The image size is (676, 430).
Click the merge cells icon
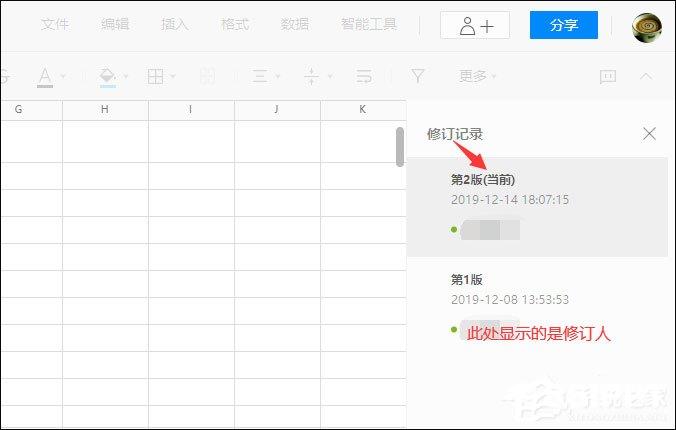207,76
